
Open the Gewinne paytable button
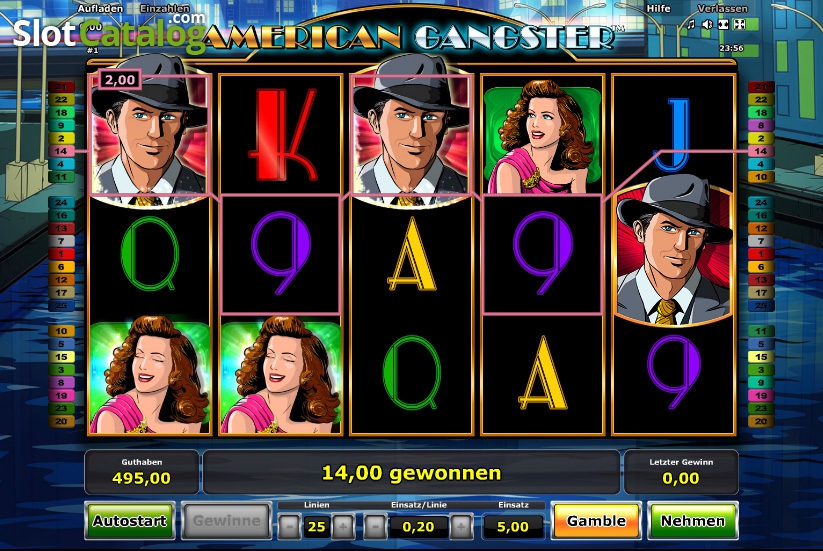tap(226, 521)
